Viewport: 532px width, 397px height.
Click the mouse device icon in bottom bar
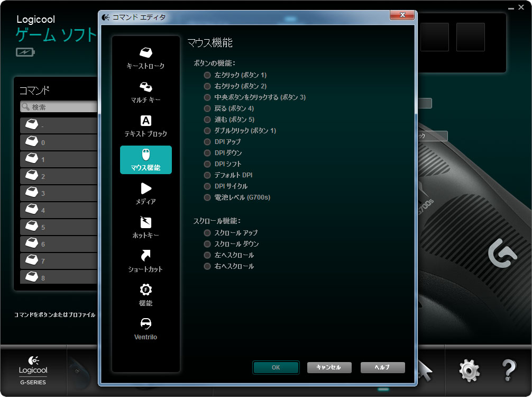click(x=80, y=373)
